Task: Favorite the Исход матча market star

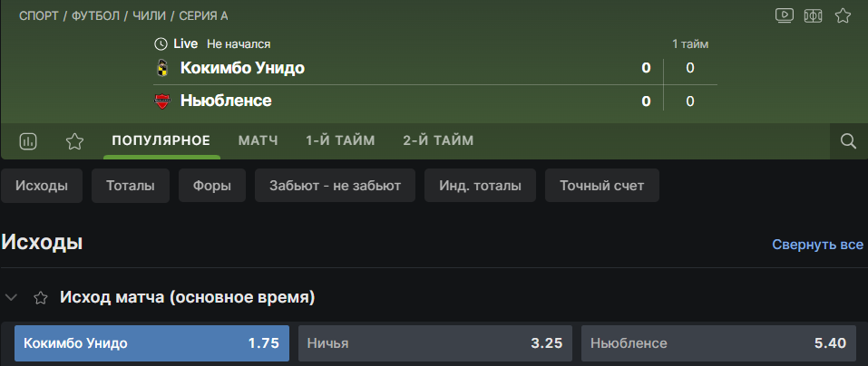Action: pyautogui.click(x=40, y=297)
